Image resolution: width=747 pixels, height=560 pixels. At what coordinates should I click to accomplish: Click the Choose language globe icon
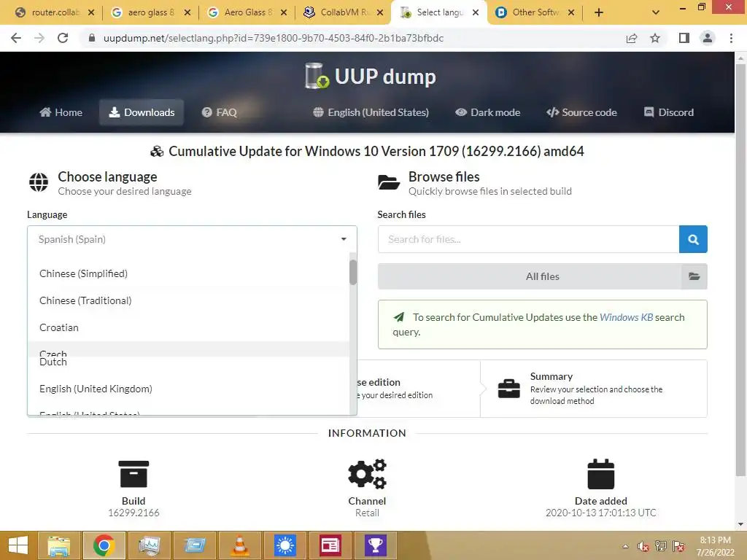tap(39, 182)
